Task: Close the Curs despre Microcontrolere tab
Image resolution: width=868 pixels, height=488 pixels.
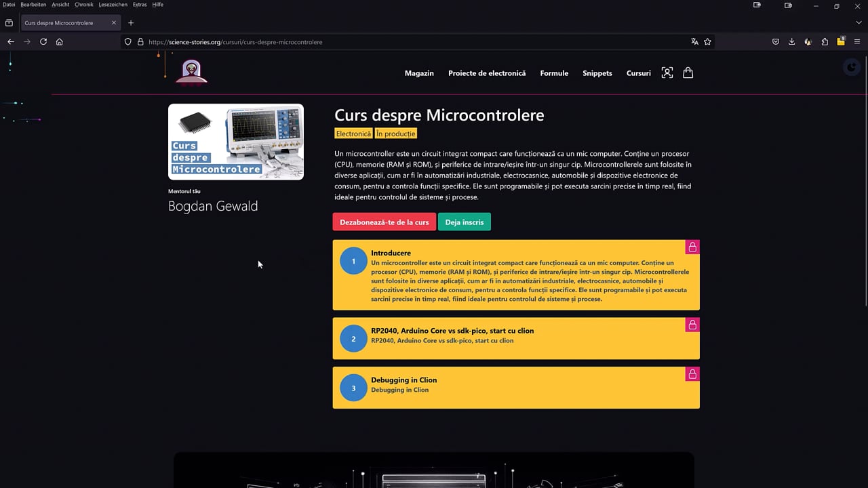Action: 114,23
